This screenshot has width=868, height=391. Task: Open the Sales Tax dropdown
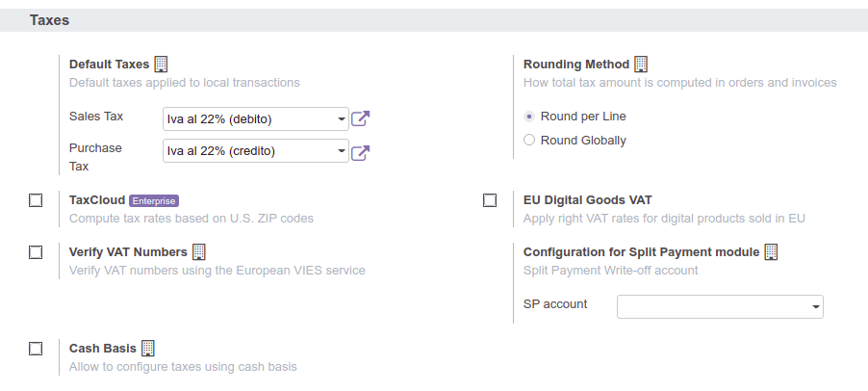point(255,118)
